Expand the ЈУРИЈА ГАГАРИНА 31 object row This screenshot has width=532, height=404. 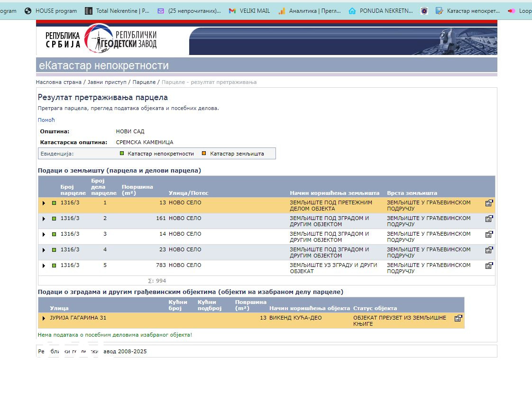[44, 318]
